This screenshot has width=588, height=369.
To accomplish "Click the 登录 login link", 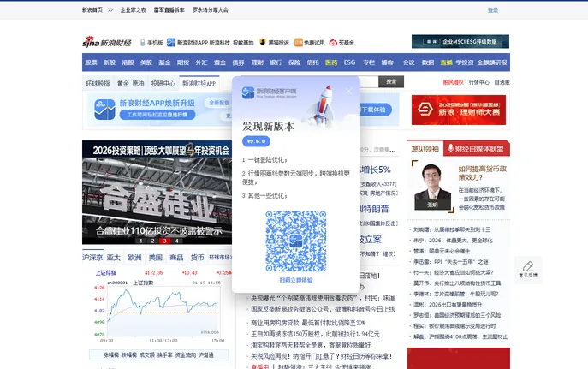I will [x=493, y=10].
